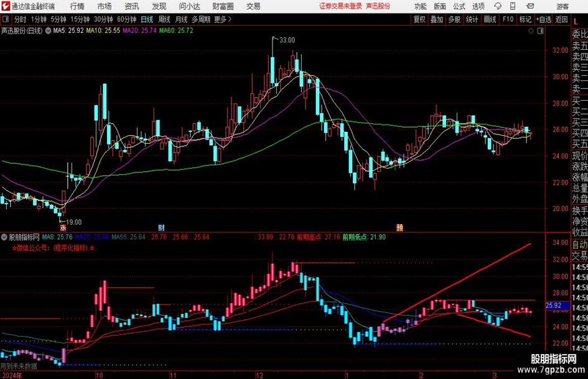Click the 前期高点 27.16 label

319,237
